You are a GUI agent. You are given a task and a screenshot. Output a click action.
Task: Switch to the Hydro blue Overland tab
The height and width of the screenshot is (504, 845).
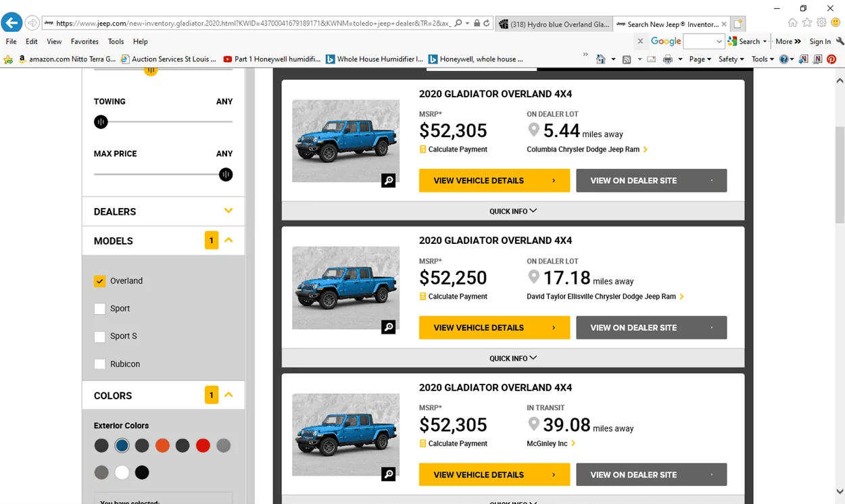pos(554,24)
